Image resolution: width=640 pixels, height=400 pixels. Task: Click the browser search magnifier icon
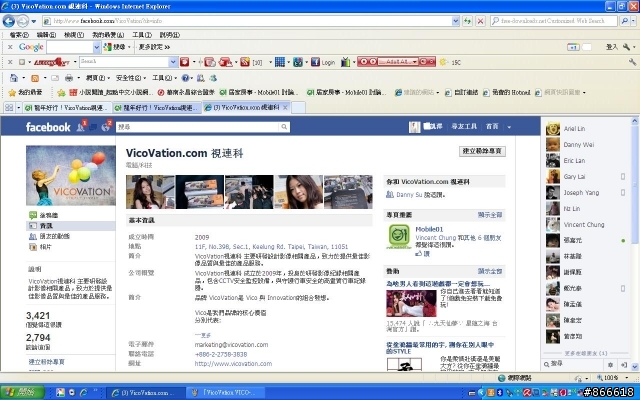[x=624, y=21]
